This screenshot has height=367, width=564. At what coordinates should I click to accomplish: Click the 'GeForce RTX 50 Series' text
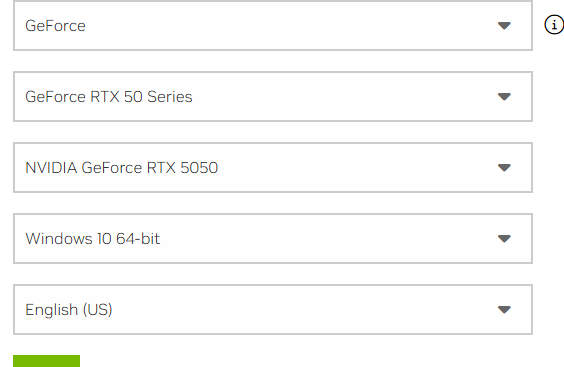click(x=109, y=97)
